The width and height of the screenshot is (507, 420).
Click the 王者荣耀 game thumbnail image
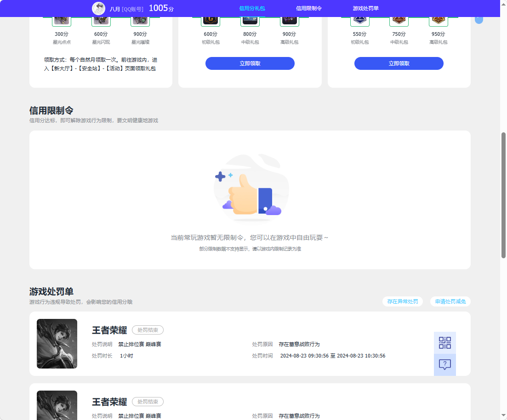(x=57, y=344)
